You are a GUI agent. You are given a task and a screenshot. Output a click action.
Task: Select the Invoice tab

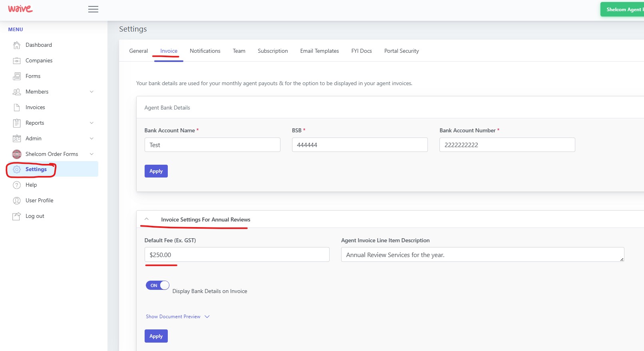click(169, 51)
